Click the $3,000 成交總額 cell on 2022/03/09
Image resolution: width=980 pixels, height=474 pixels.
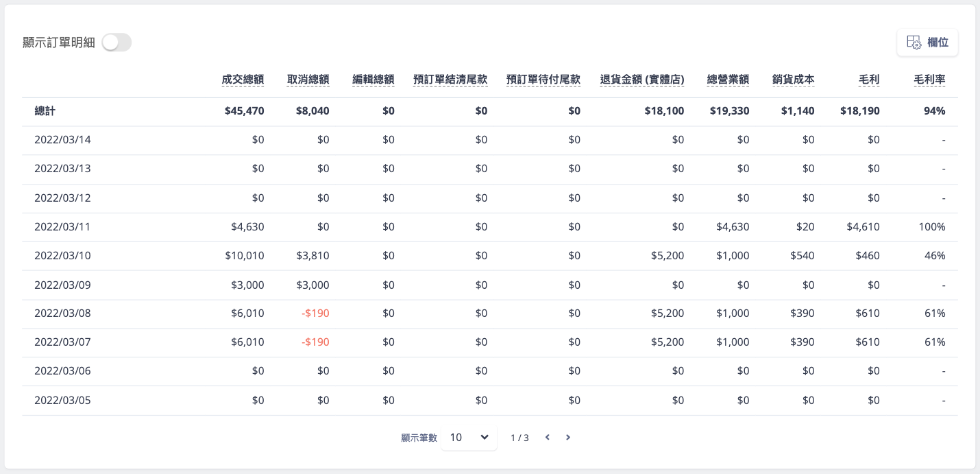[x=247, y=285]
